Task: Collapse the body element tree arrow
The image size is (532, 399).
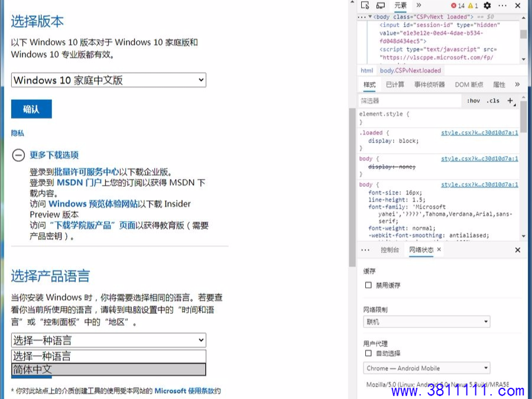Action: pos(370,17)
